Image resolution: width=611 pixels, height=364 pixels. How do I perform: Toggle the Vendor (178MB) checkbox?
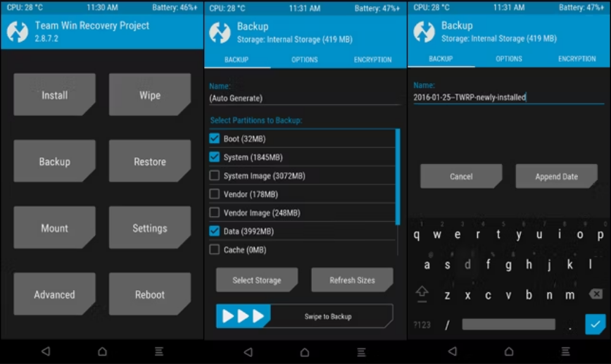coord(215,194)
